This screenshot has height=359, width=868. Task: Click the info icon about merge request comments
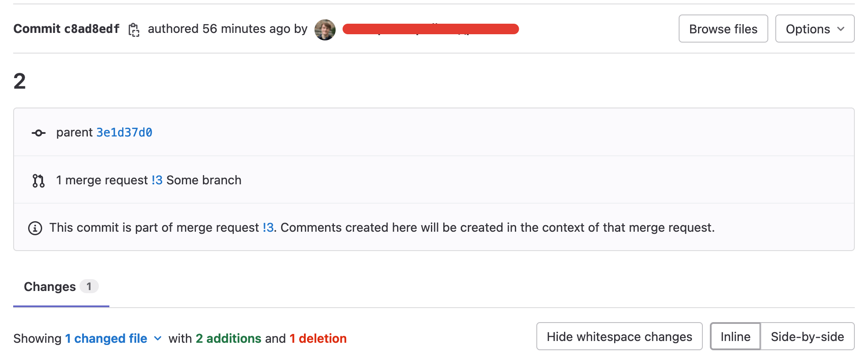(x=35, y=227)
